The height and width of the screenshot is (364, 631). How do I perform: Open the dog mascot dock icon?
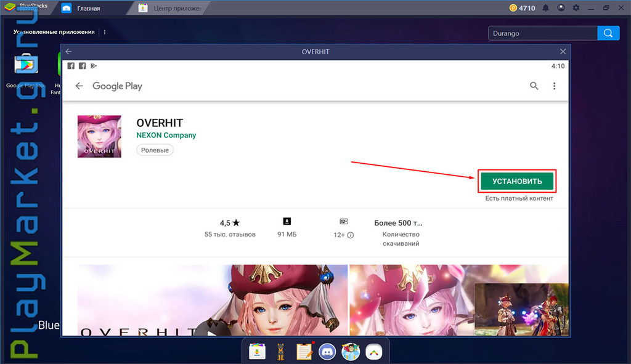coord(280,352)
